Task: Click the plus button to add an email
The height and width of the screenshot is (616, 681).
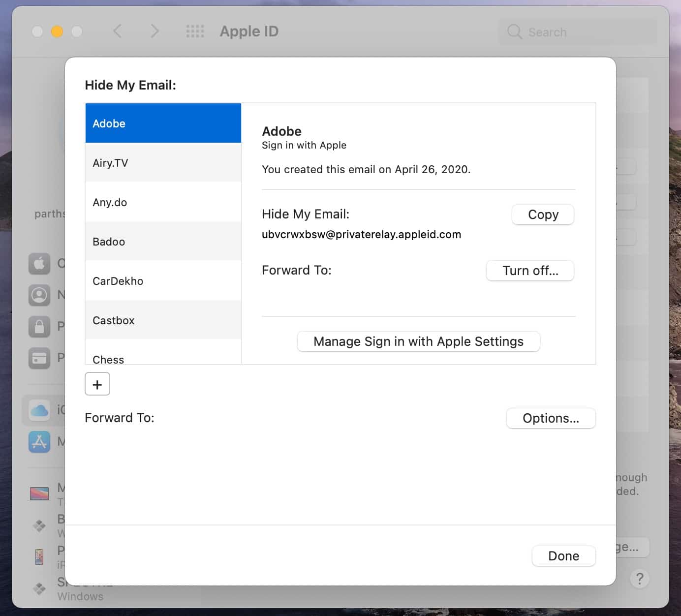Action: pos(97,384)
